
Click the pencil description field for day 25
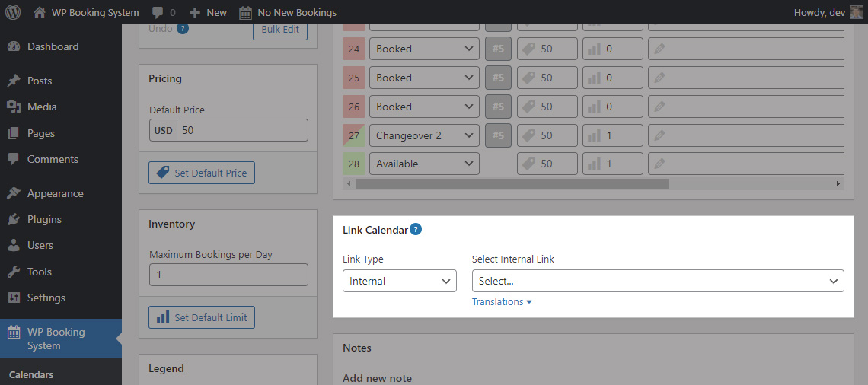[745, 78]
